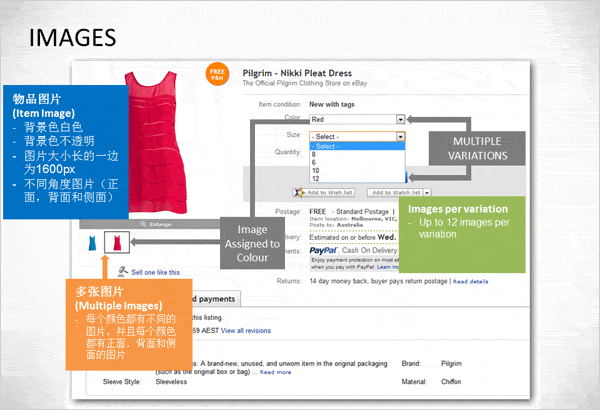600x410 pixels.
Task: Click the FREE P&H orange badge
Action: pos(217,74)
